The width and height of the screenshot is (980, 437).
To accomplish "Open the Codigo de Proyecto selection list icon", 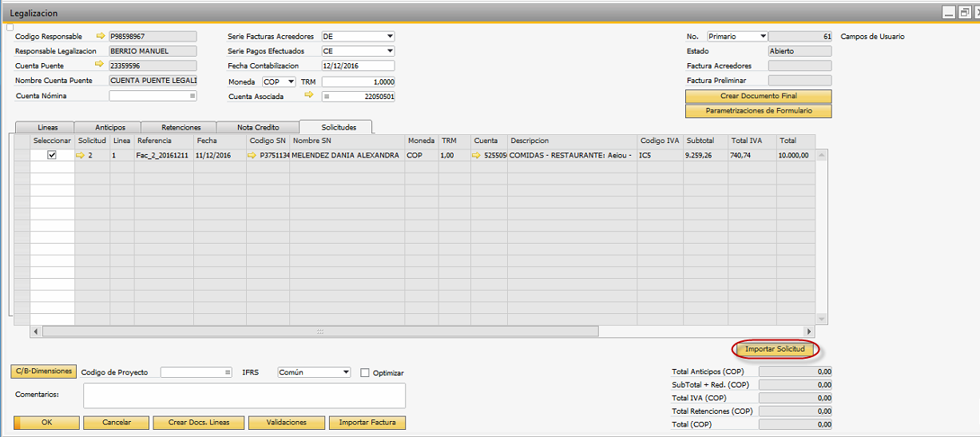I will coord(227,372).
